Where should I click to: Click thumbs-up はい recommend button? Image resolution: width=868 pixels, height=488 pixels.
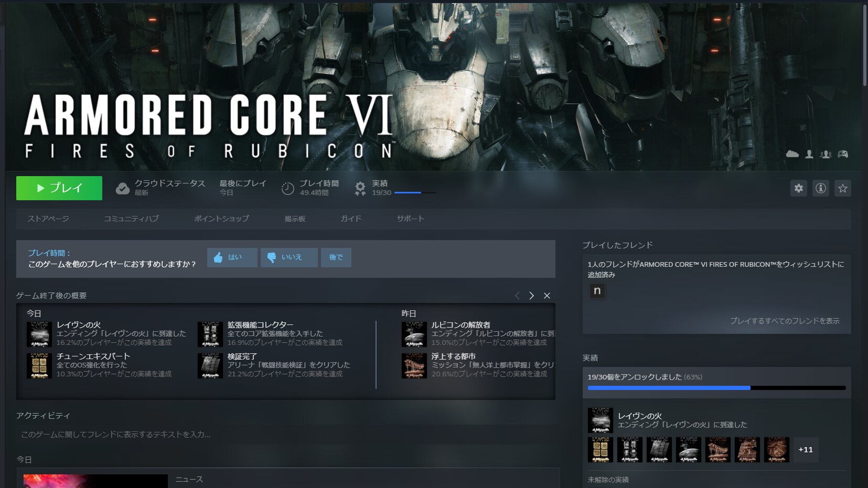point(232,257)
